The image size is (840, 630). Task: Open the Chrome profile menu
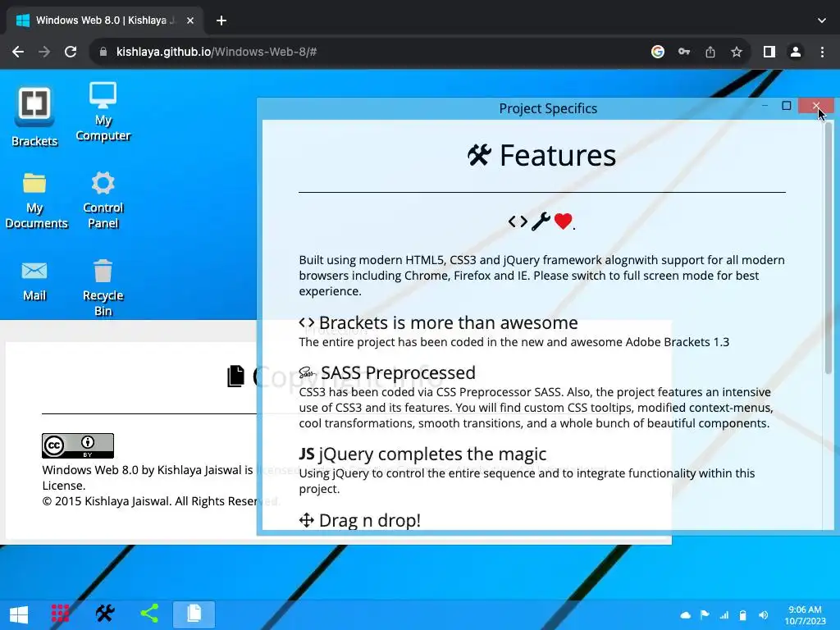click(796, 52)
